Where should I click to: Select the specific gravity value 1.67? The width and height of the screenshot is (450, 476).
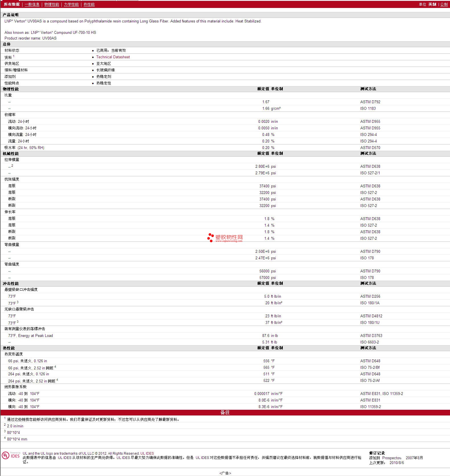tap(266, 102)
